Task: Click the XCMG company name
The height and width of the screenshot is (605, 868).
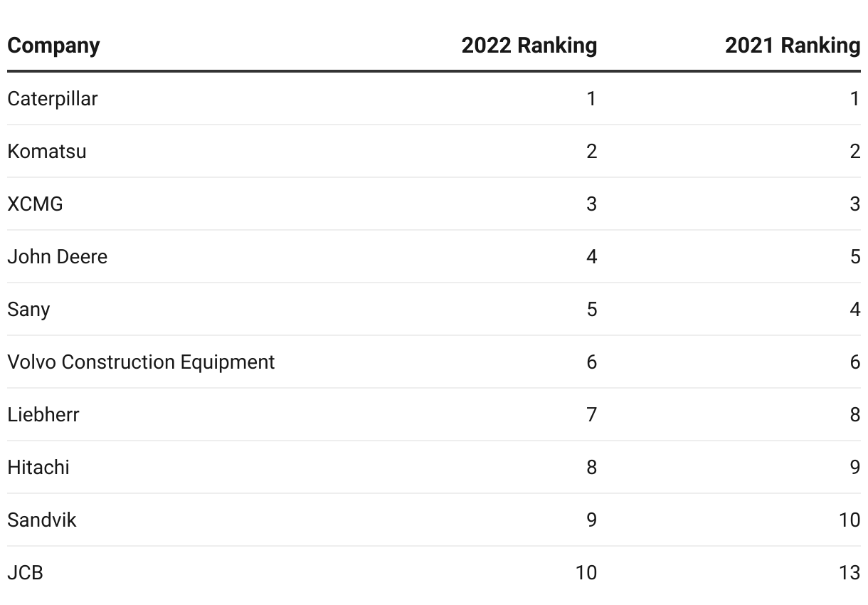Action: (35, 204)
